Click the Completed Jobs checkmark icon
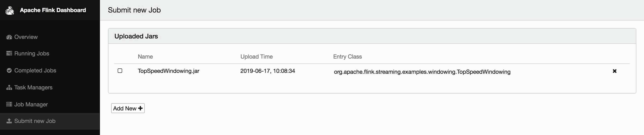 pyautogui.click(x=9, y=71)
